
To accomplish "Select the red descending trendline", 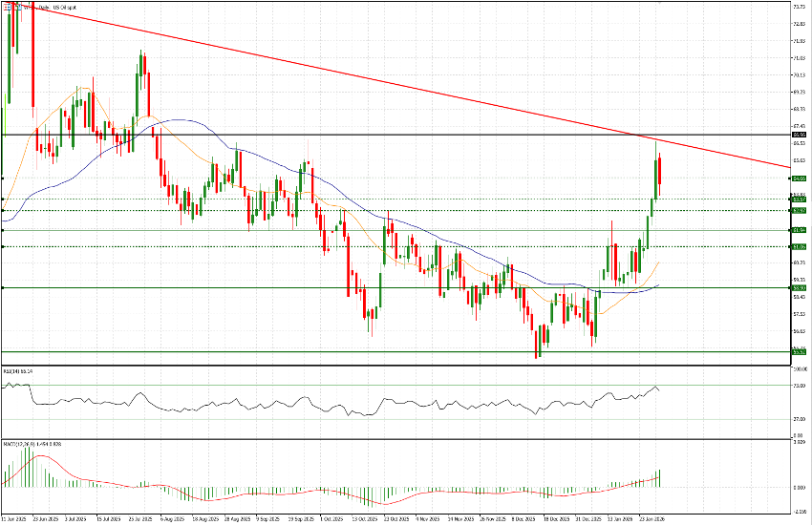I will (382, 81).
